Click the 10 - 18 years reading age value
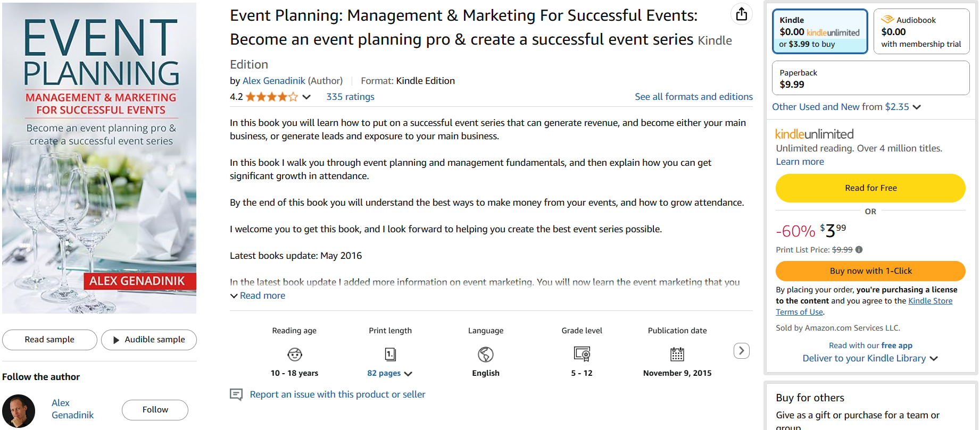Screen dimensions: 980x430 point(294,373)
